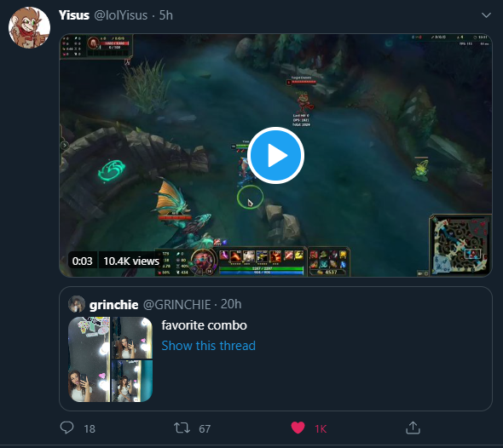Open the share tweet icon
503x448 pixels.
click(413, 428)
